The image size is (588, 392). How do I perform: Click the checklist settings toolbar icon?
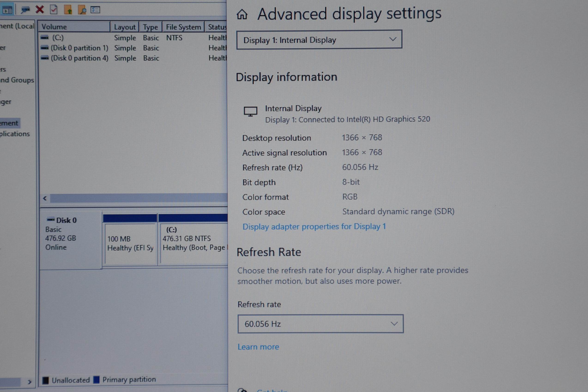point(95,10)
